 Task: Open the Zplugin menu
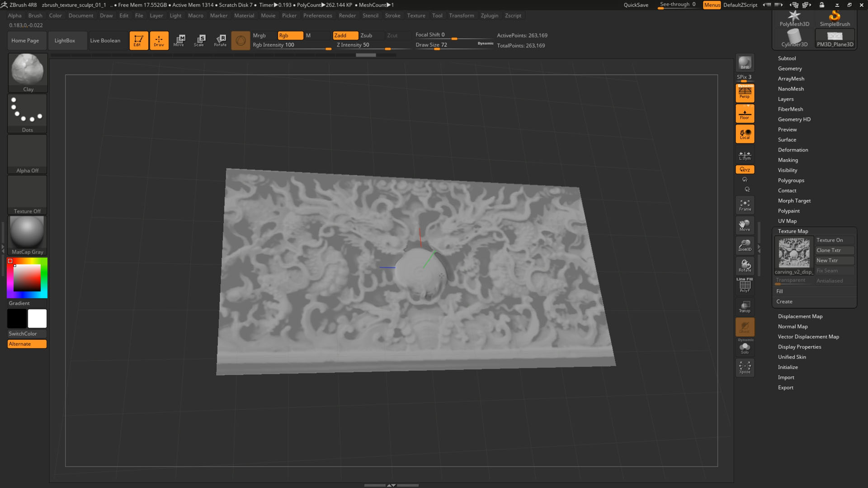[489, 15]
